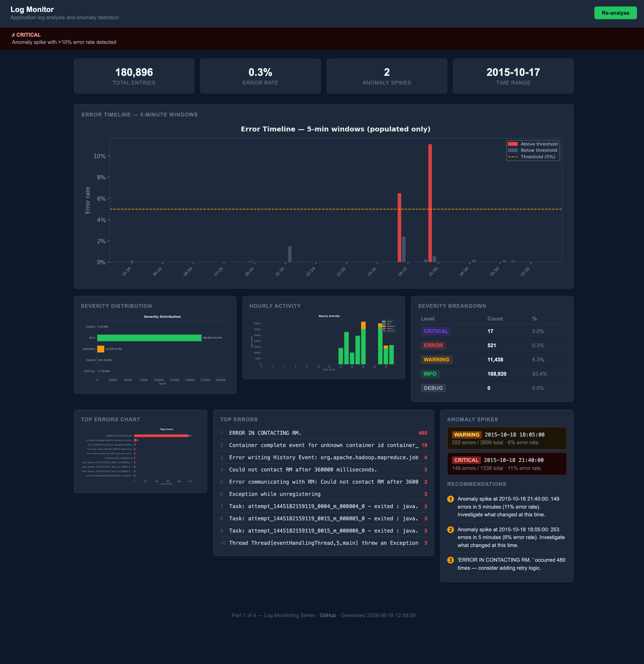Open the Hourly Activity chart image
The height and width of the screenshot is (664, 644).
(x=323, y=342)
